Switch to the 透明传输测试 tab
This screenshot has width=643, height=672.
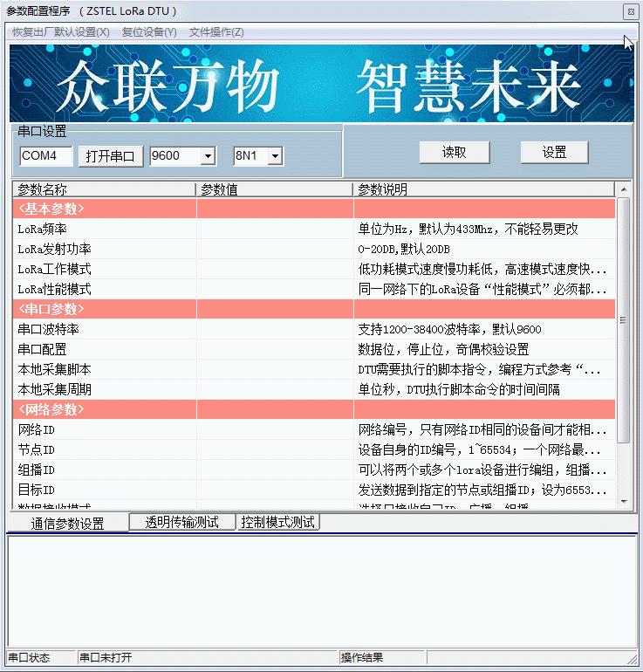click(182, 522)
